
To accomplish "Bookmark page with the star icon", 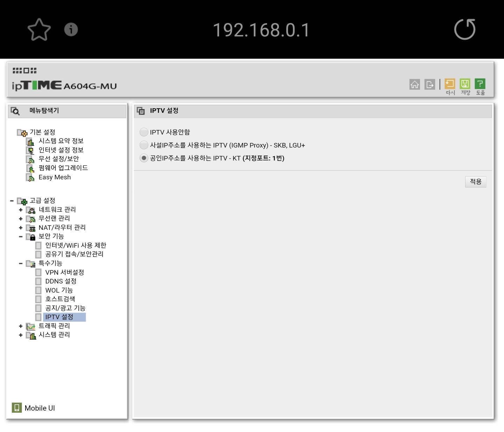I will pyautogui.click(x=39, y=30).
